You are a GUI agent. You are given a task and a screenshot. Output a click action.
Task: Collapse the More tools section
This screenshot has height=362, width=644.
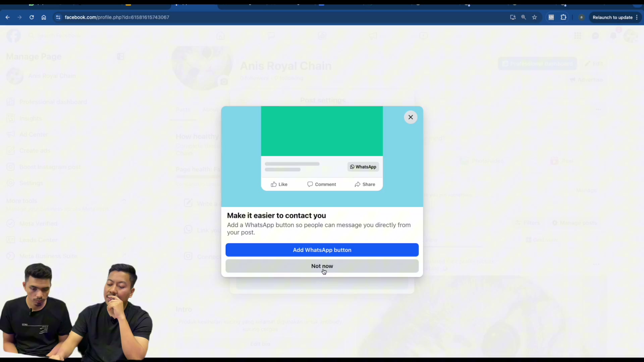(124, 201)
